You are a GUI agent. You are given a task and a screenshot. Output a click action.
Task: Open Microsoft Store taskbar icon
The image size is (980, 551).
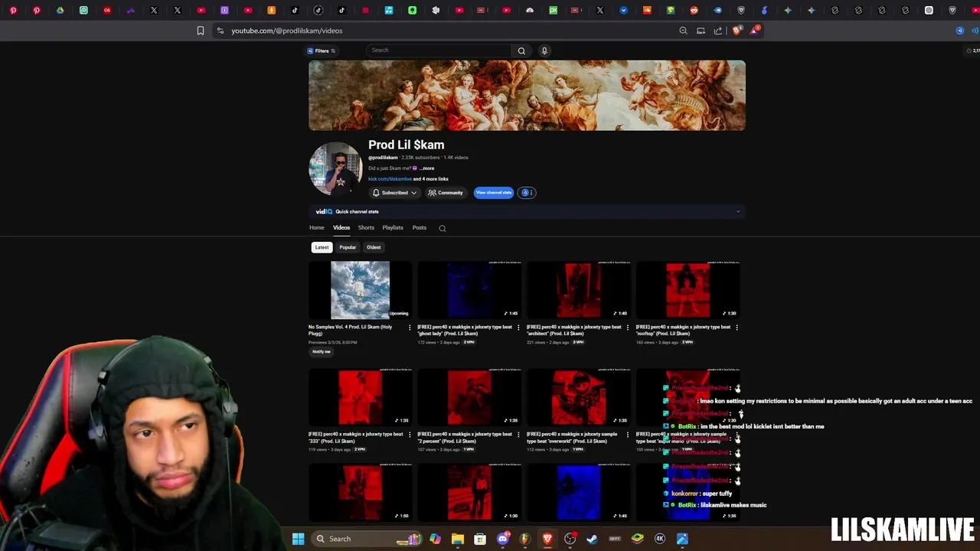[x=480, y=539]
